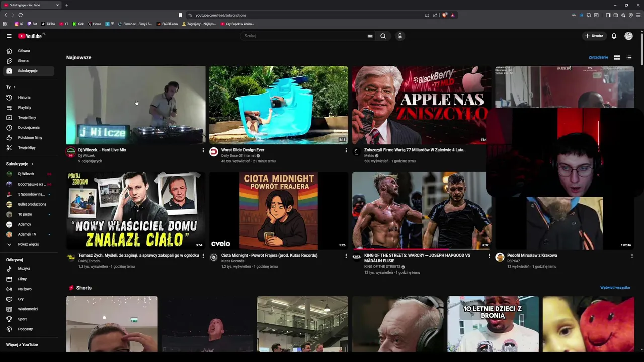
Task: Open the Brave main menu
Action: click(638, 15)
